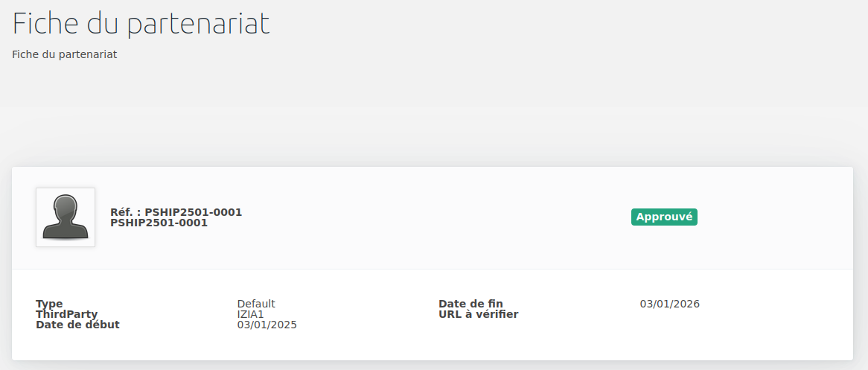
Task: Click the Réf. : PSHIP2501-0001 reference line
Action: tap(176, 212)
